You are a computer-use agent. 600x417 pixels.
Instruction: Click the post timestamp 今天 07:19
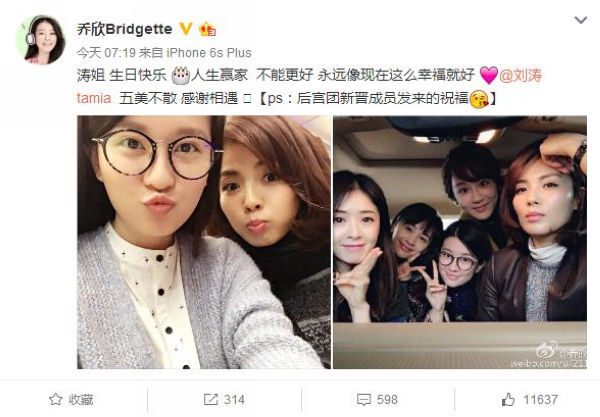(x=106, y=53)
